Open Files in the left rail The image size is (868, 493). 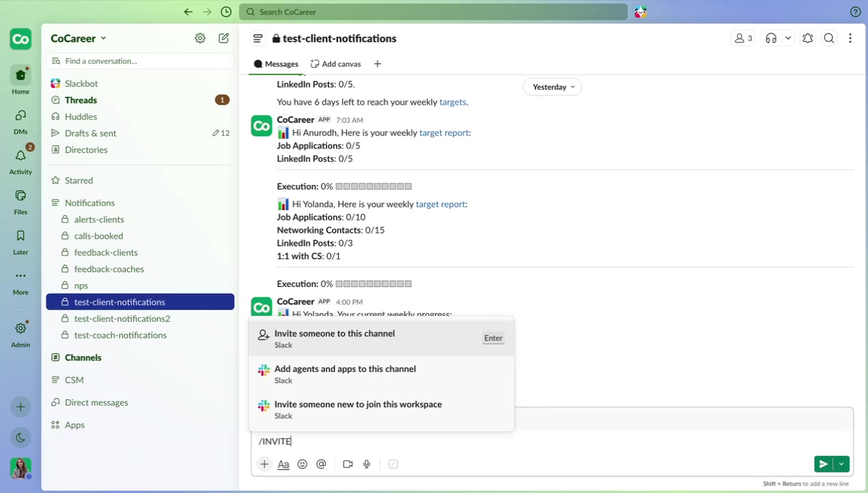pos(21,201)
